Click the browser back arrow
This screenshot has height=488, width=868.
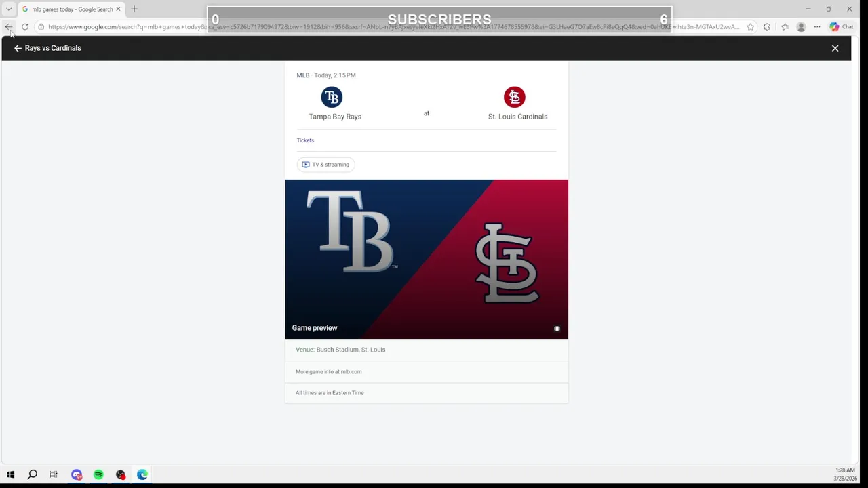click(9, 27)
